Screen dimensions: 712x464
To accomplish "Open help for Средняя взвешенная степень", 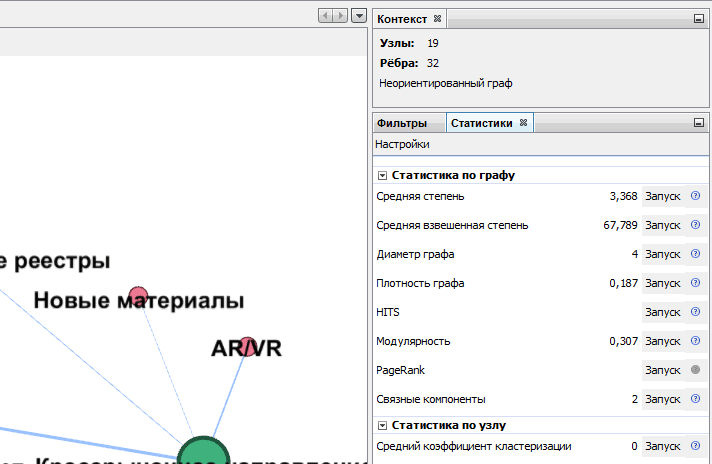I will click(x=695, y=225).
